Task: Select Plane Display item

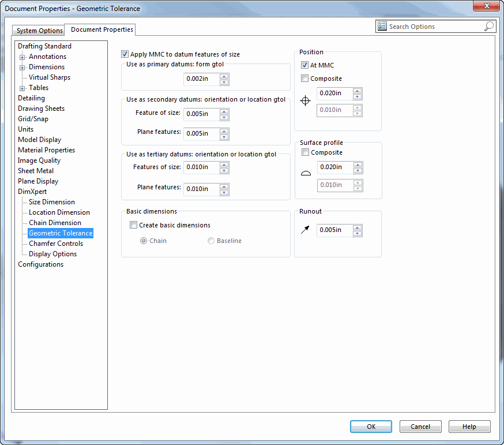Action: click(38, 181)
